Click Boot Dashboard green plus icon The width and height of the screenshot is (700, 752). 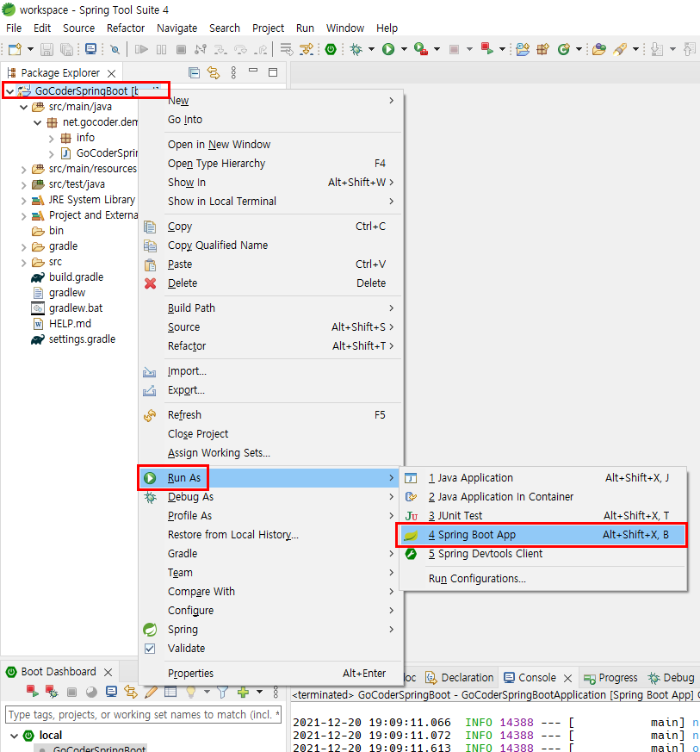click(243, 692)
